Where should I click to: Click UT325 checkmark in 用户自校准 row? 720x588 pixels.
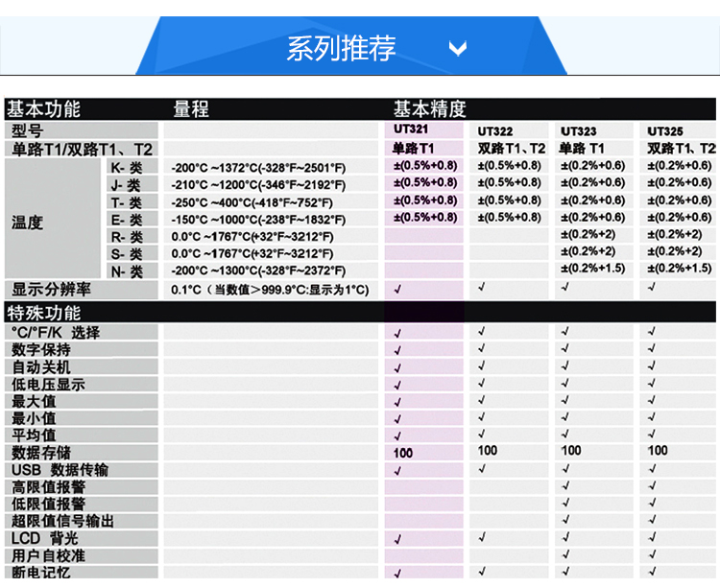pyautogui.click(x=652, y=554)
